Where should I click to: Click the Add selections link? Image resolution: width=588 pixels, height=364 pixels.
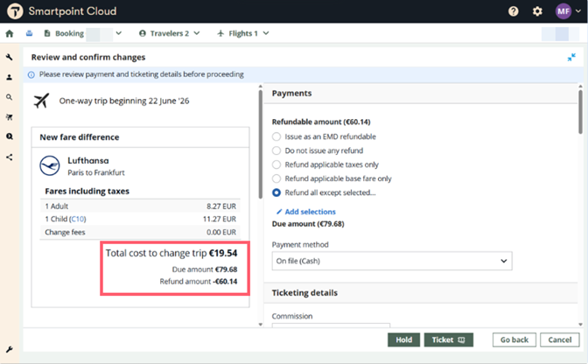point(309,212)
